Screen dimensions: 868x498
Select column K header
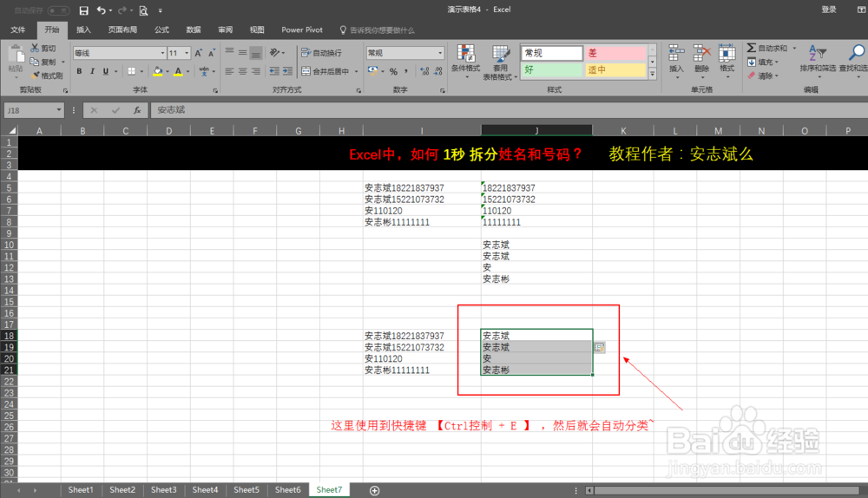coord(622,131)
